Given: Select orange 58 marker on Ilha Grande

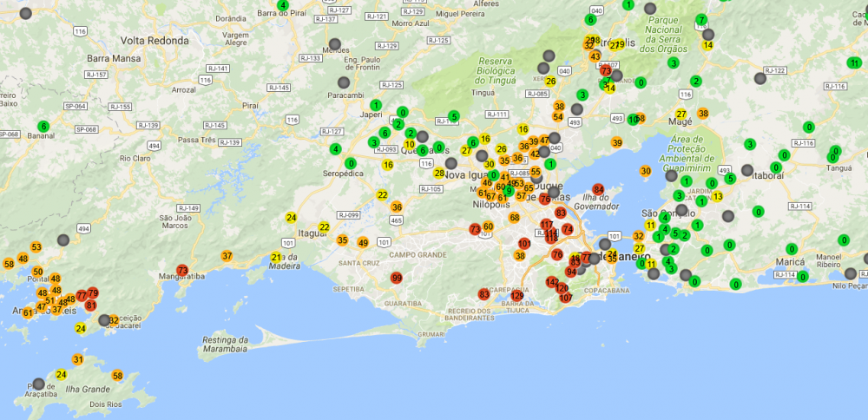Looking at the screenshot, I should coord(118,376).
